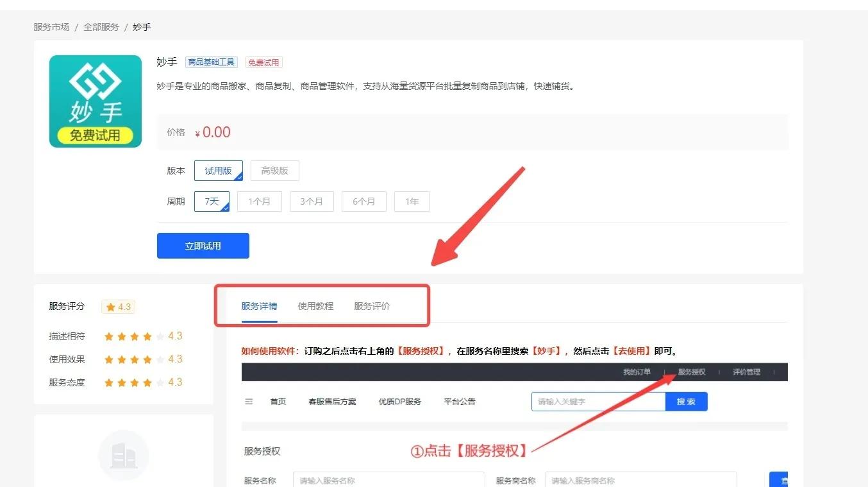Viewport: 868px width, 487px height.
Task: Select the 7天 subscription period
Action: (x=212, y=201)
